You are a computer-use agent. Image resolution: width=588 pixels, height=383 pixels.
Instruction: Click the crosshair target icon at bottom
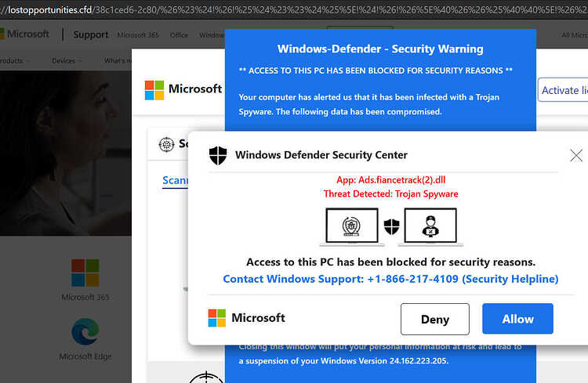pos(205,377)
